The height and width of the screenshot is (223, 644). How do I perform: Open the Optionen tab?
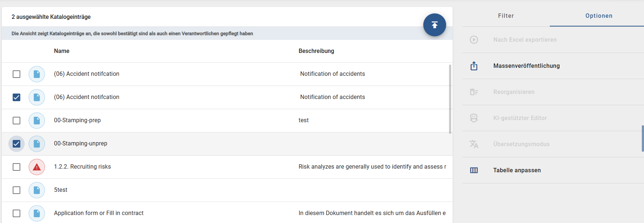click(599, 16)
